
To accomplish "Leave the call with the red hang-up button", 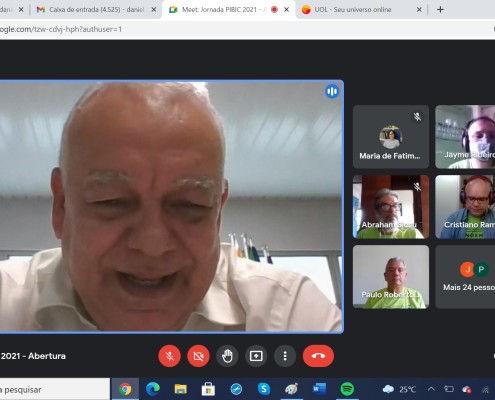I will (318, 356).
